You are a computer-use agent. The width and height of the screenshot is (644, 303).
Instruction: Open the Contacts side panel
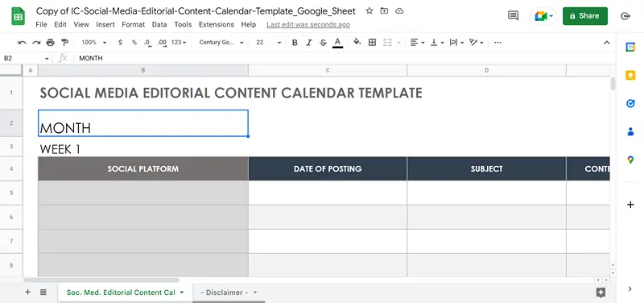[x=630, y=131]
